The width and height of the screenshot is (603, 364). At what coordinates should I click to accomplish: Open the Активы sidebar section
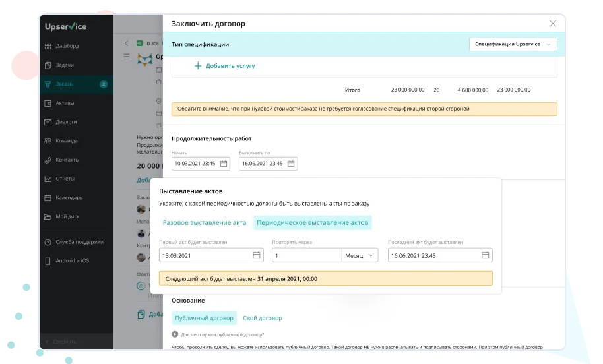[76, 103]
